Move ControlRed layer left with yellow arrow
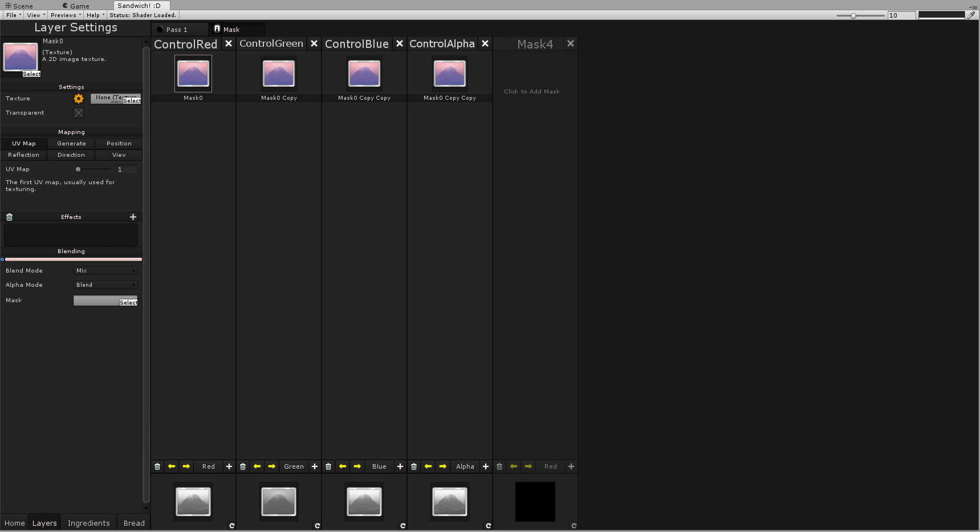Image resolution: width=980 pixels, height=532 pixels. (172, 466)
